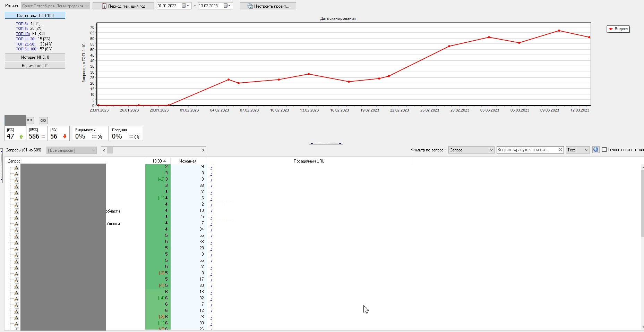
Task: Open the Text match mode dropdown
Action: click(578, 150)
